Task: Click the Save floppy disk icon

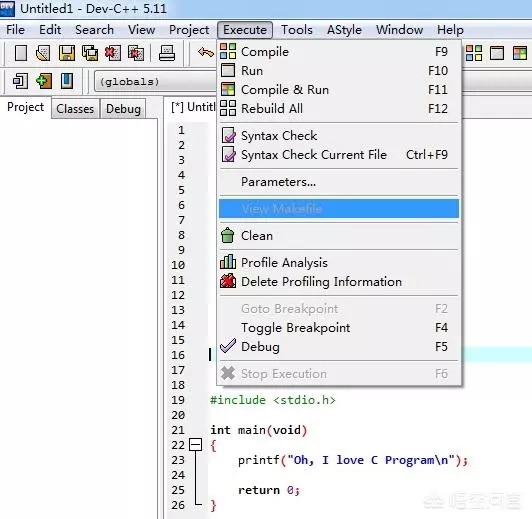Action: [x=67, y=53]
